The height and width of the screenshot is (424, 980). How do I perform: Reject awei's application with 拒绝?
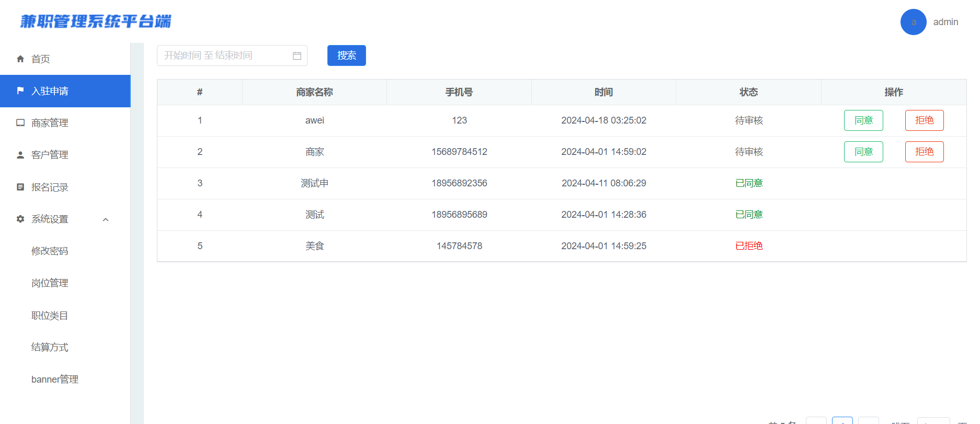(924, 120)
